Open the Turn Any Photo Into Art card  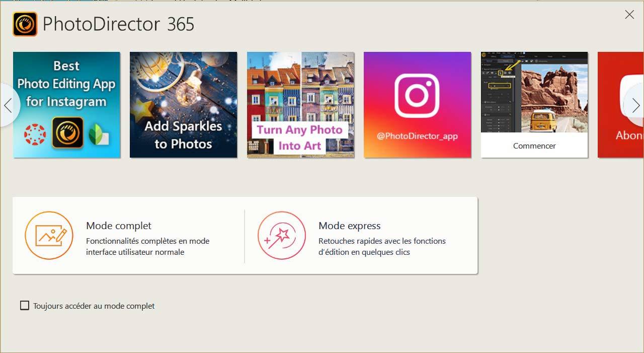point(300,105)
